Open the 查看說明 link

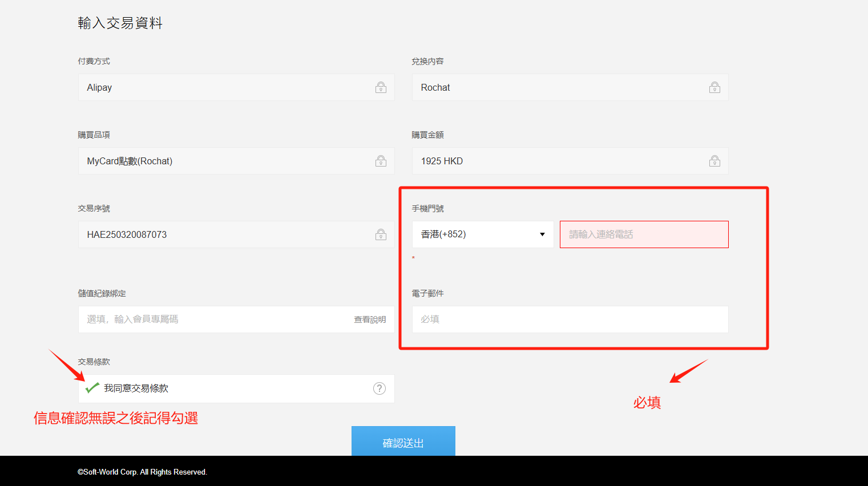[370, 319]
